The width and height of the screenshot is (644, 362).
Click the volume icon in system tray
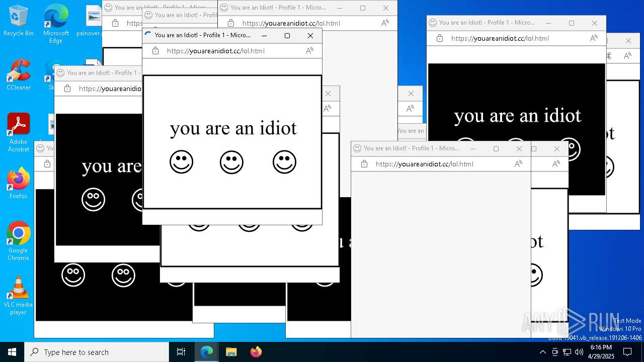click(579, 352)
